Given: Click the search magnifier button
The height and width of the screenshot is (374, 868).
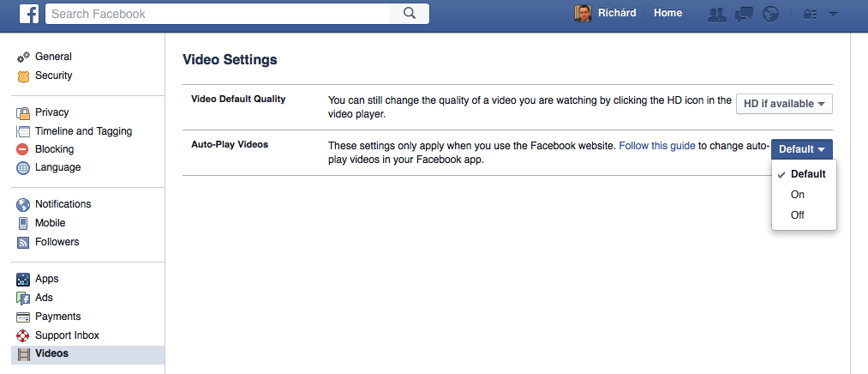Looking at the screenshot, I should click(410, 13).
